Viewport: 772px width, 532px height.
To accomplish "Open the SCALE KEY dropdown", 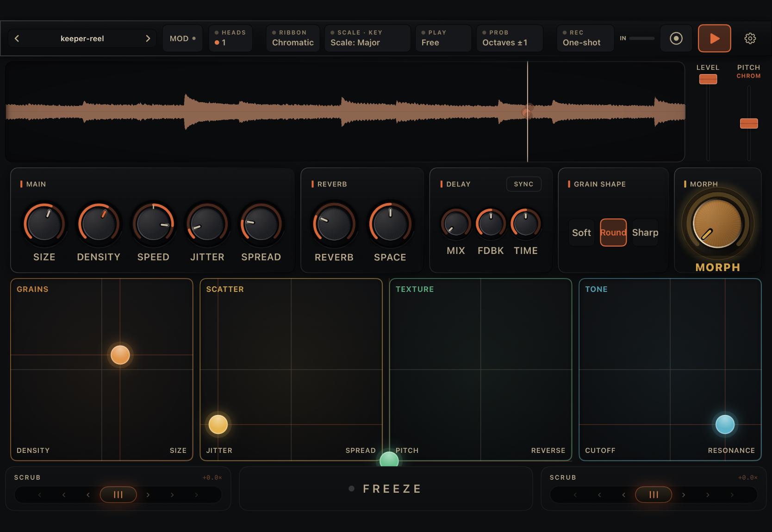I will click(x=367, y=38).
